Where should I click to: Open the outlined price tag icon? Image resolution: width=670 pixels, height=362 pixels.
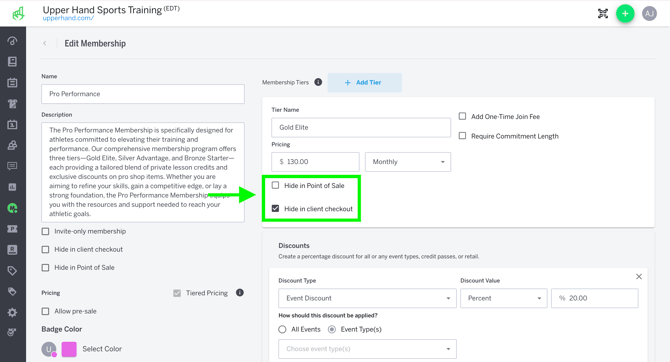point(12,271)
